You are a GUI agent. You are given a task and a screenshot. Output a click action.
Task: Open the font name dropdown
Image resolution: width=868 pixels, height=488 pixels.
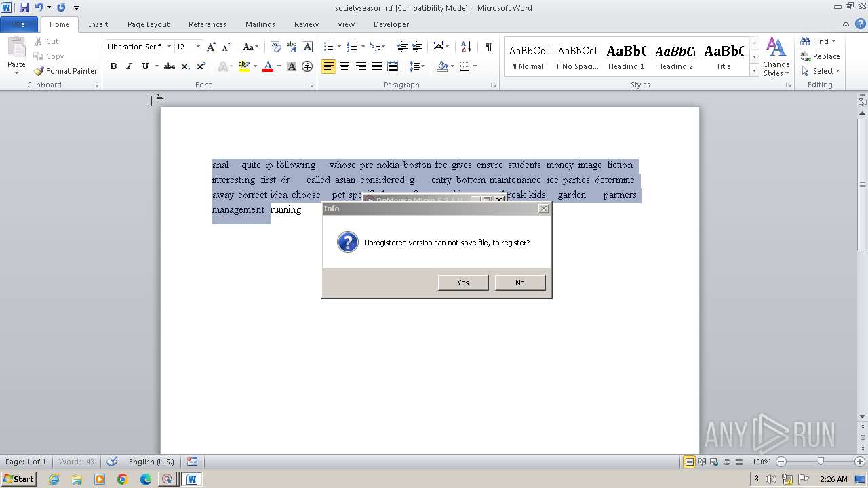169,47
